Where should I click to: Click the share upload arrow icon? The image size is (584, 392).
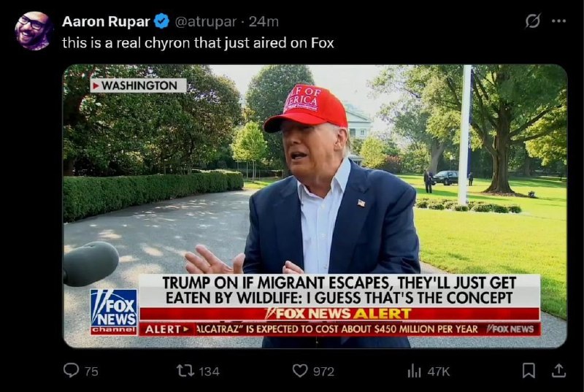point(558,370)
